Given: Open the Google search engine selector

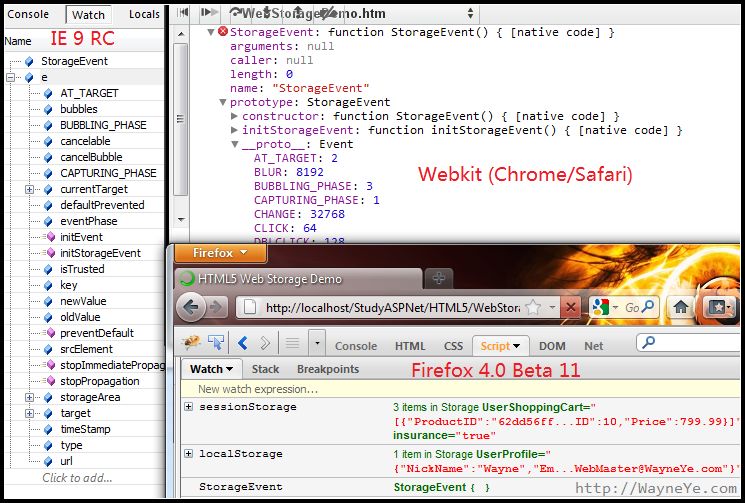Looking at the screenshot, I should point(604,308).
